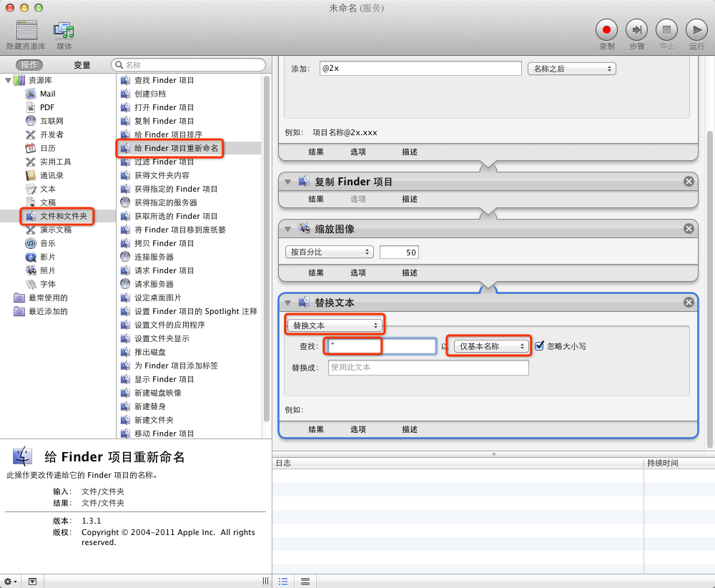Collapse the 缩放图像 action
The height and width of the screenshot is (588, 715).
coord(287,229)
